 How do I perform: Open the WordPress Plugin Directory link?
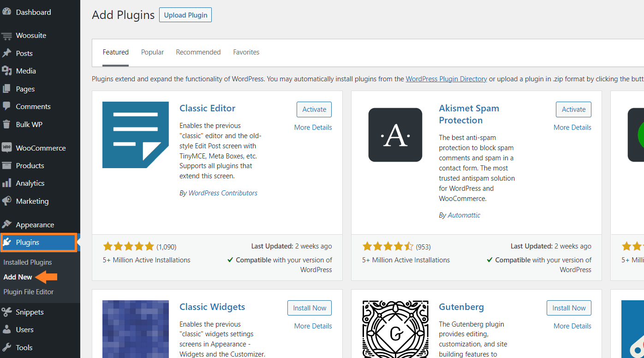click(447, 79)
